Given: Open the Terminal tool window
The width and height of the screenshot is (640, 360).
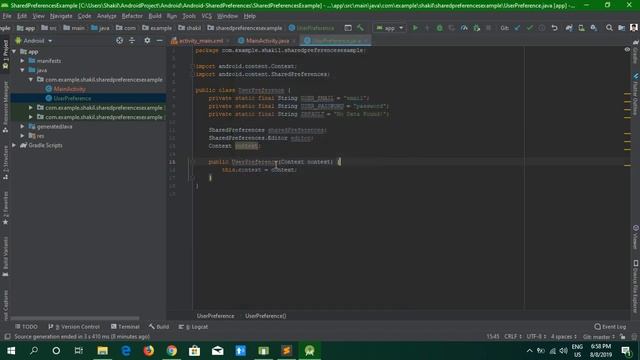Looking at the screenshot, I should pyautogui.click(x=125, y=327).
